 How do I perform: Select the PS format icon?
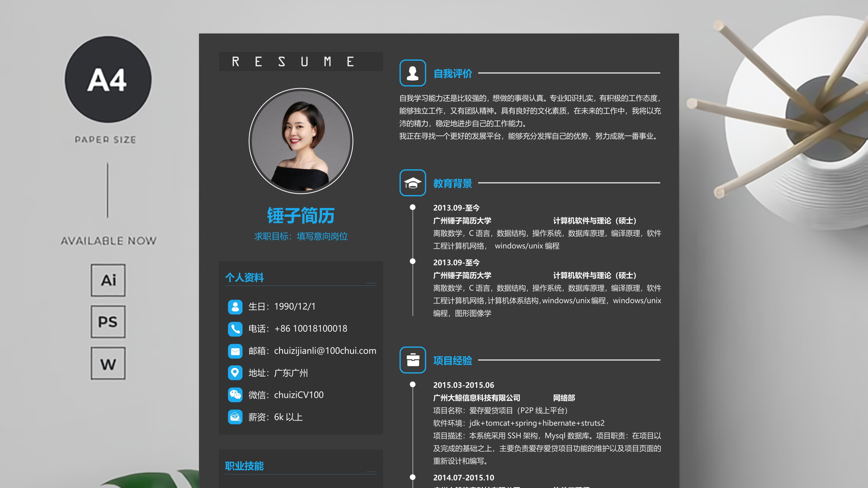coord(108,322)
